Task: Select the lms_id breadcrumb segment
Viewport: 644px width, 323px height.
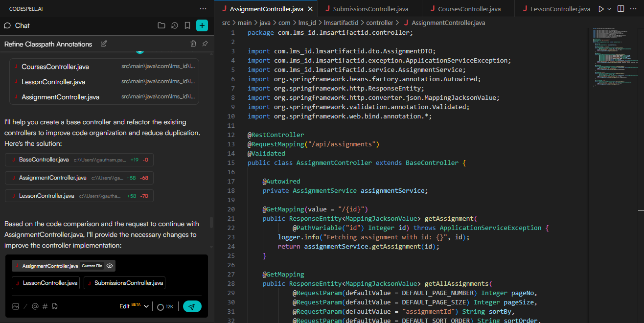Action: [x=307, y=23]
